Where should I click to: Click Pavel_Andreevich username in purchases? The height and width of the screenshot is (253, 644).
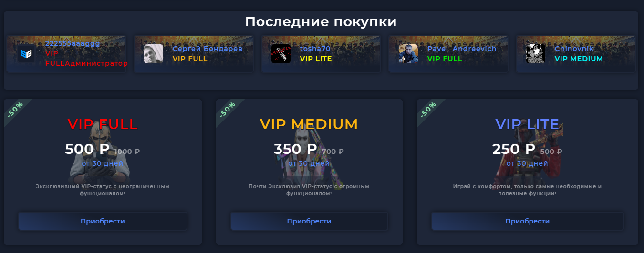462,49
